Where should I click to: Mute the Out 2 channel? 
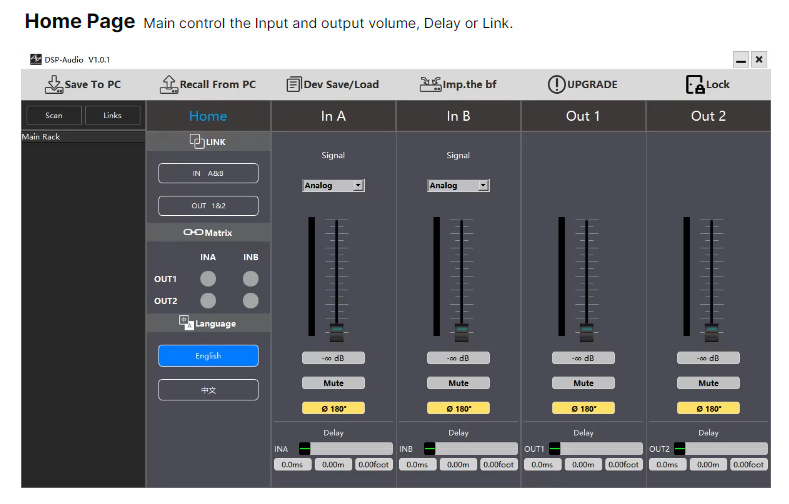coord(708,383)
